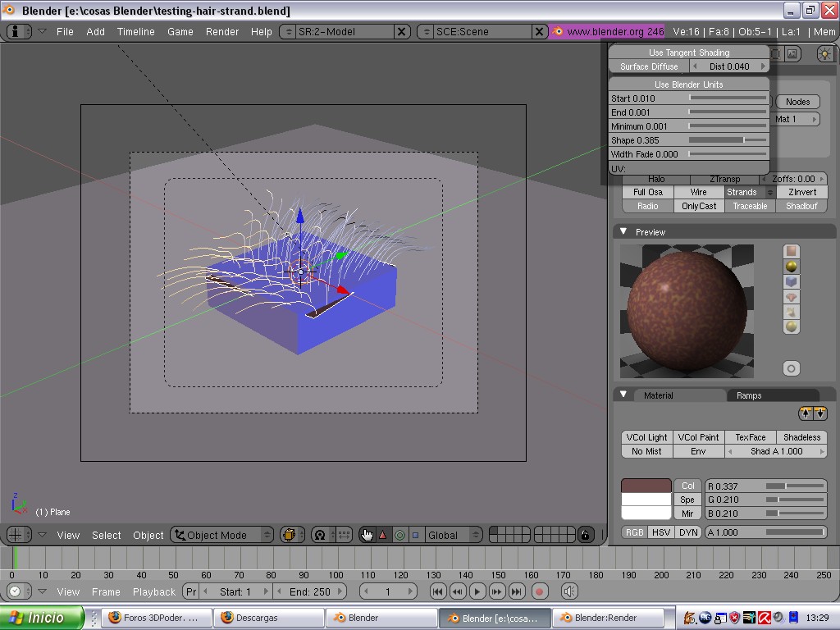Toggle preview OSA ring button
The width and height of the screenshot is (840, 630).
[792, 368]
